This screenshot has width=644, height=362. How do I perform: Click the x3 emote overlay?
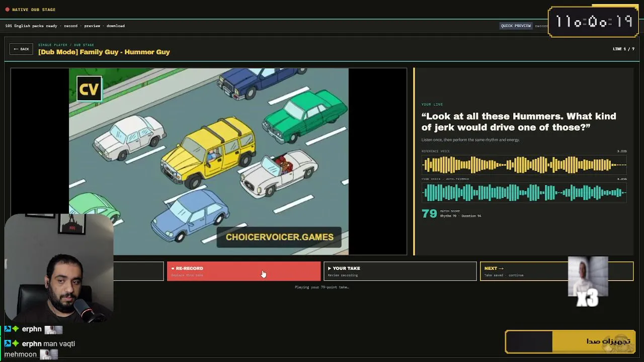point(588,282)
